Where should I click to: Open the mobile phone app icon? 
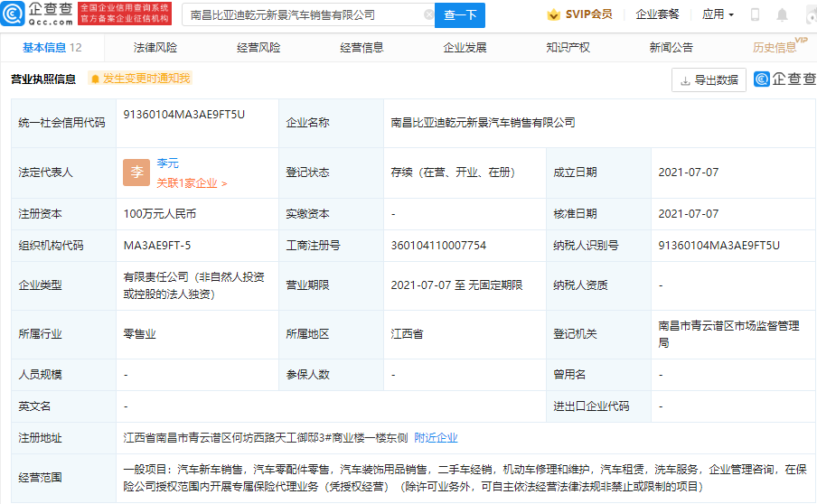tap(755, 15)
